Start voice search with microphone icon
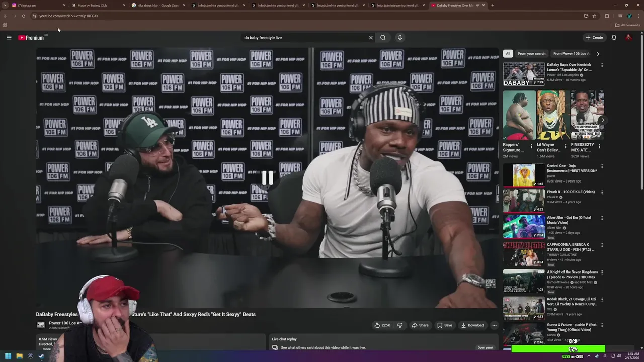644x362 pixels. click(400, 38)
